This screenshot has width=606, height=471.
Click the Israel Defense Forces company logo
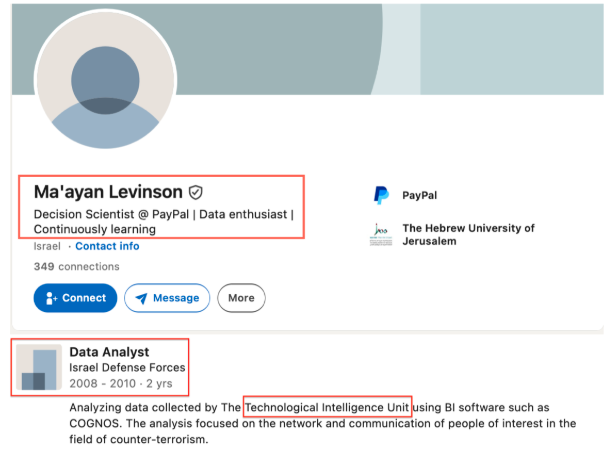coord(39,367)
